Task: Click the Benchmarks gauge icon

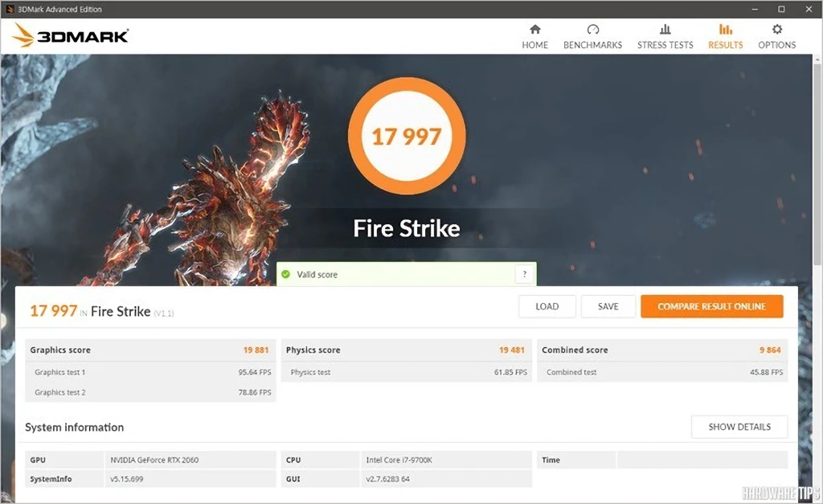Action: pyautogui.click(x=592, y=29)
